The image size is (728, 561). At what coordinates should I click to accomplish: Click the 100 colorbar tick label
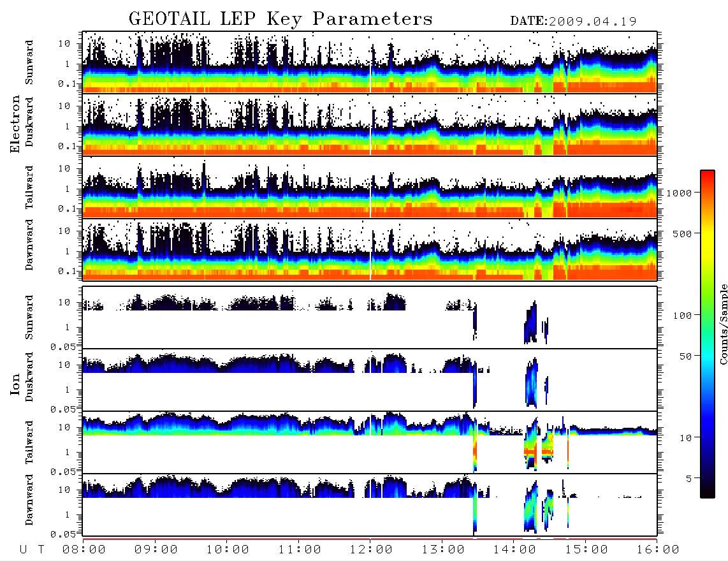pyautogui.click(x=683, y=316)
